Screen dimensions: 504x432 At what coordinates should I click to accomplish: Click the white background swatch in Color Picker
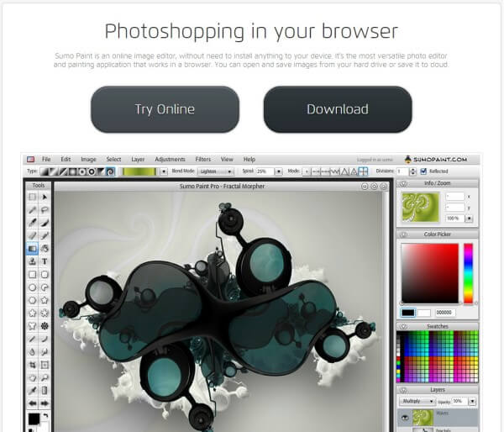pyautogui.click(x=423, y=313)
